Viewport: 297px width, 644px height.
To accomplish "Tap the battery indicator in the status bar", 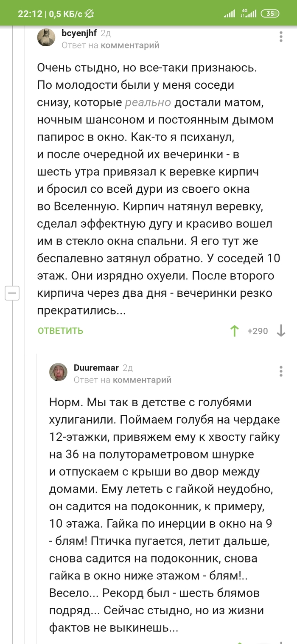I will coord(270,14).
